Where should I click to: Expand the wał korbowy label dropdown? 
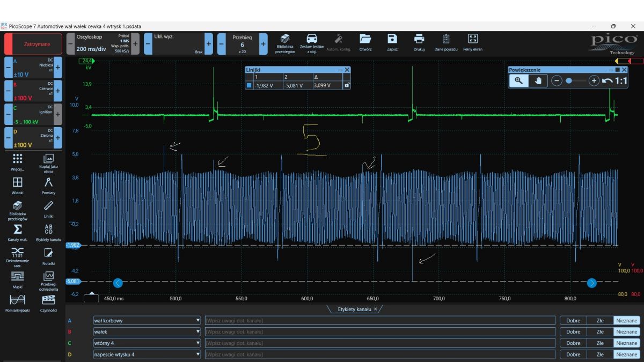click(x=198, y=321)
